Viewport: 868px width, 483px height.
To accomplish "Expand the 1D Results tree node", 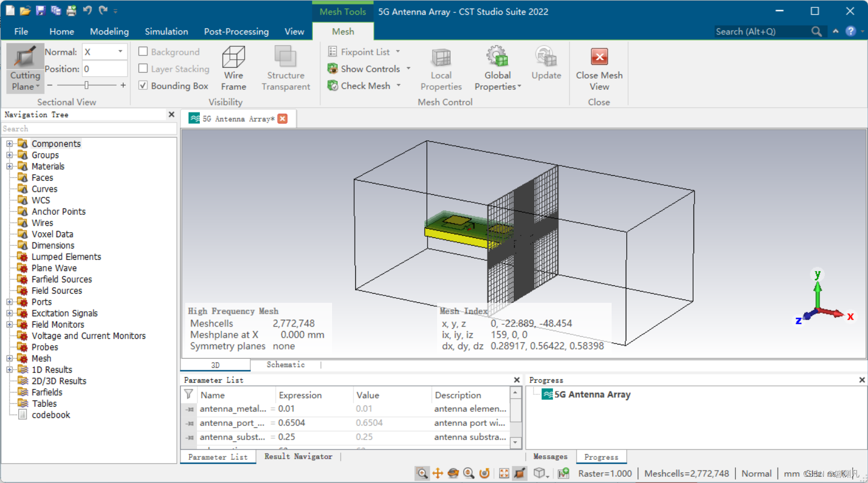I will [10, 369].
